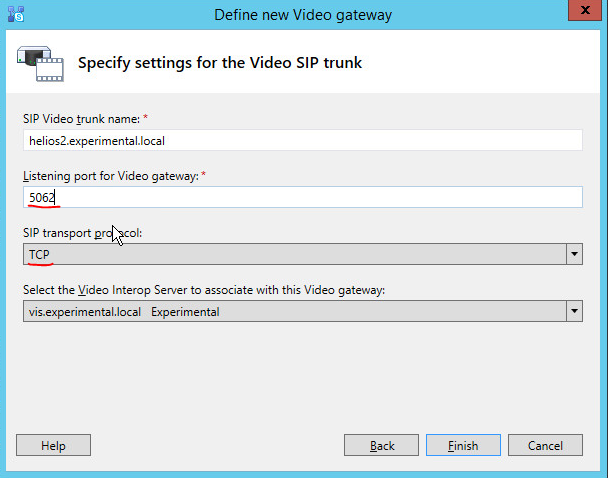Click the arrow on the Video Interop Server list
This screenshot has width=608, height=478.
pyautogui.click(x=574, y=312)
